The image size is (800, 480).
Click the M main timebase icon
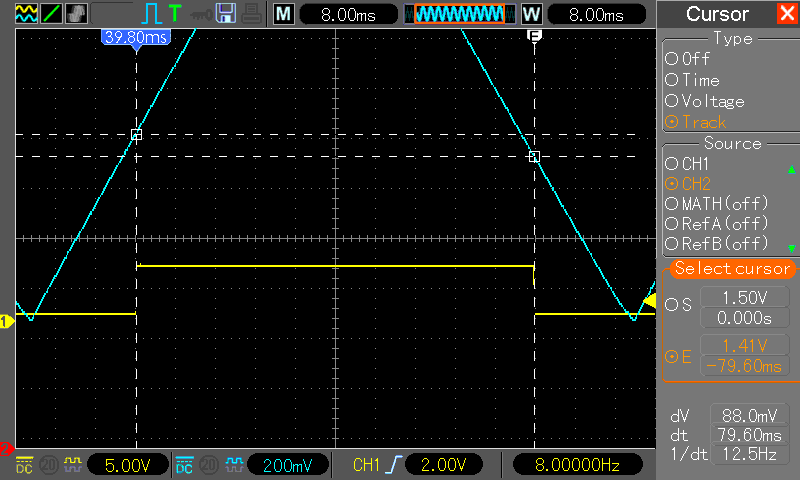click(283, 14)
